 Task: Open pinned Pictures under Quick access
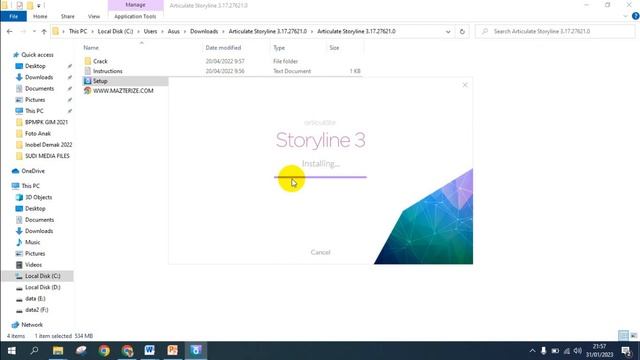(35, 100)
